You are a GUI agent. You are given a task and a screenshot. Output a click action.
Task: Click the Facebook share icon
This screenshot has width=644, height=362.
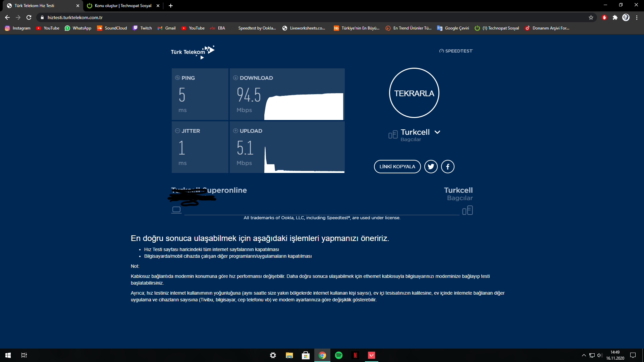(447, 167)
